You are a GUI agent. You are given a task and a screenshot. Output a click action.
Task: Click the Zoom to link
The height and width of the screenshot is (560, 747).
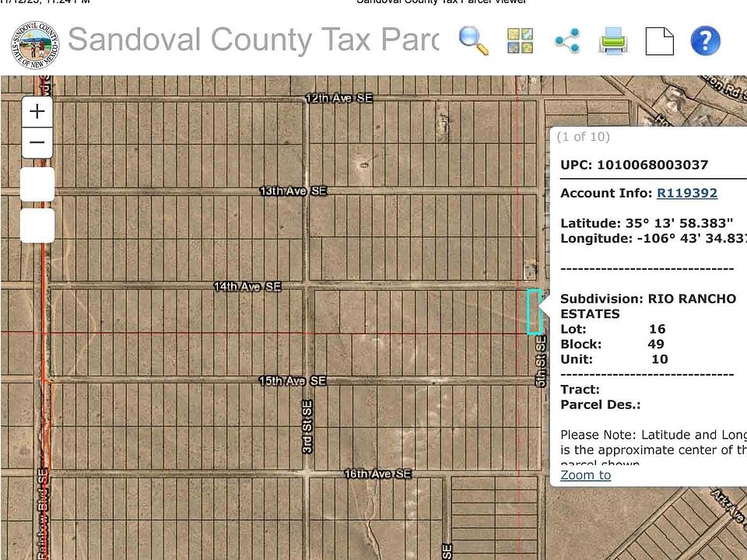point(585,474)
